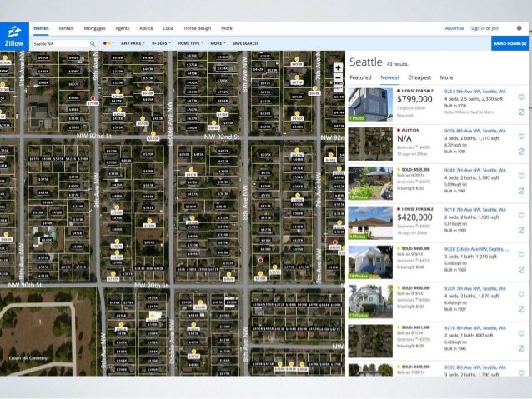Click the red $799K map marker
Viewport: 532px width, 399px height.
tap(93, 101)
